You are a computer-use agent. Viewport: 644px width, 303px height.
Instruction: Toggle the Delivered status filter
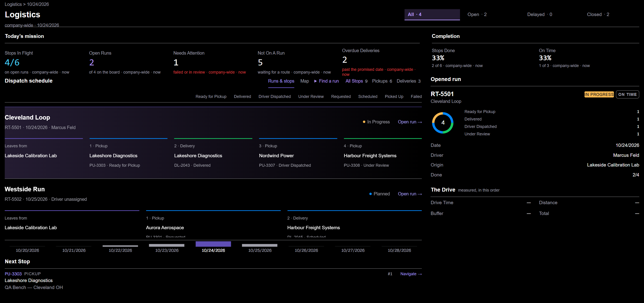pos(242,97)
